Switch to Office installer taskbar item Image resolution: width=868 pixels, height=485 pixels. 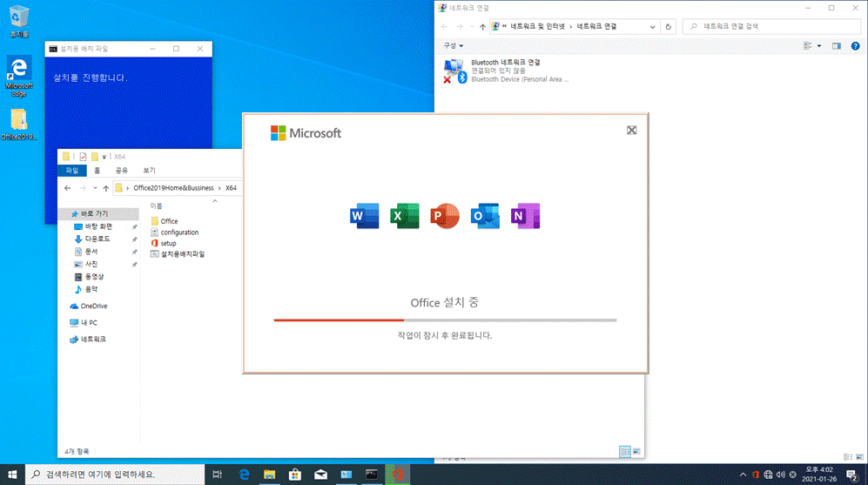(398, 475)
